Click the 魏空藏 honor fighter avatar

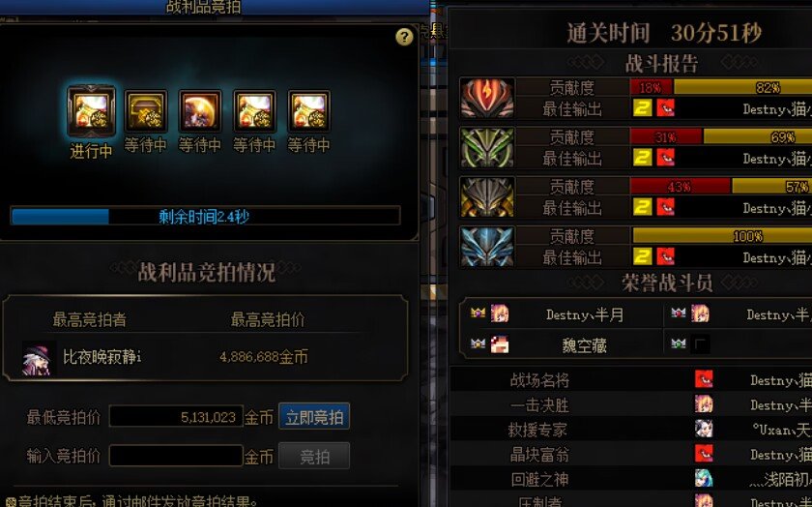click(x=499, y=344)
